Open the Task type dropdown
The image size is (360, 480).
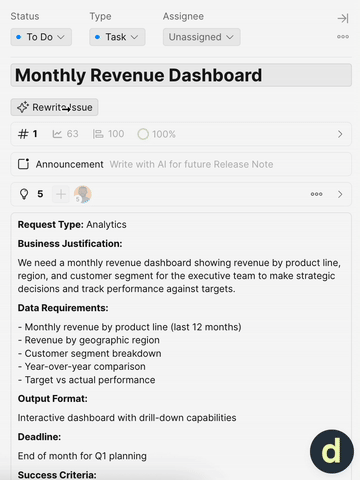tap(117, 37)
